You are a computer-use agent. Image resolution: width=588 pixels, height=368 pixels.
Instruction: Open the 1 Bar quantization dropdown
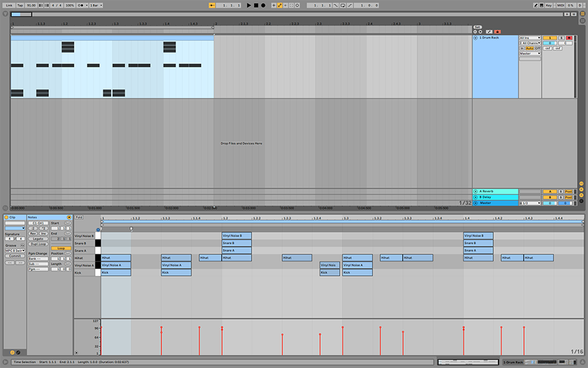[95, 5]
